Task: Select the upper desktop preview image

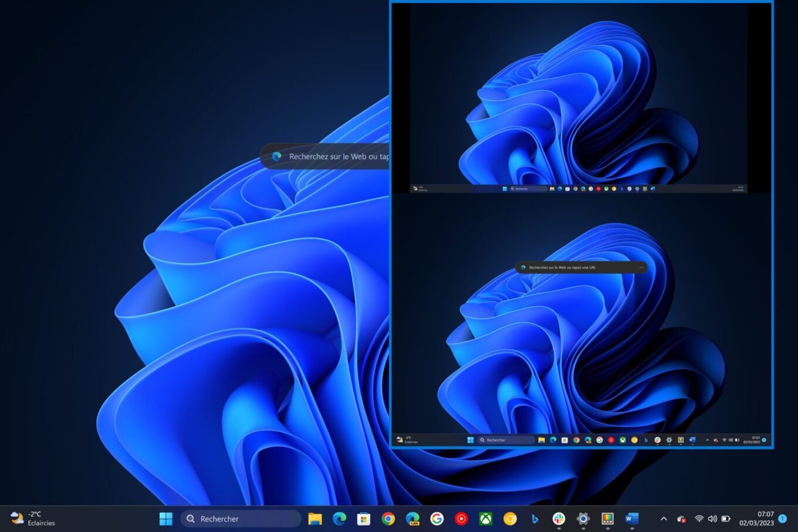Action: [x=578, y=98]
